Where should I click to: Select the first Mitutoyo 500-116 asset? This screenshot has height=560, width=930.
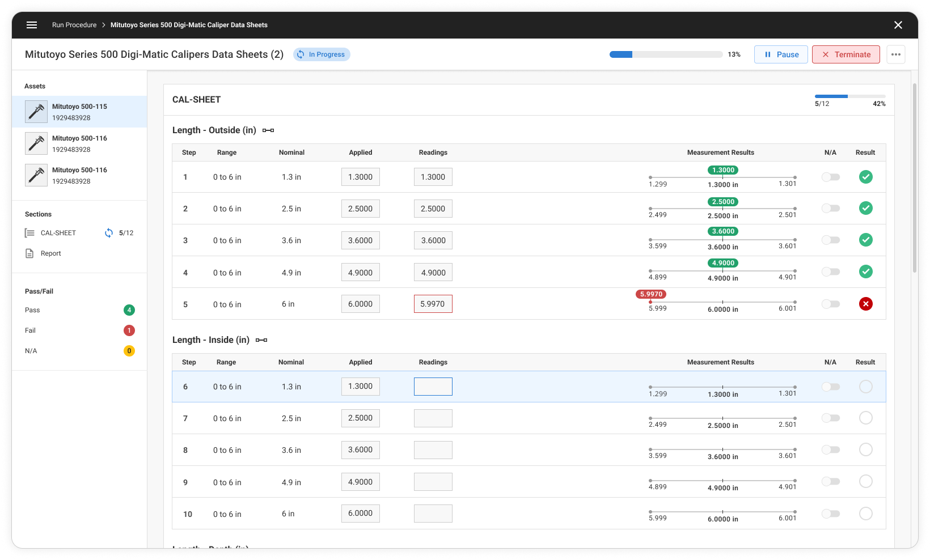79,143
